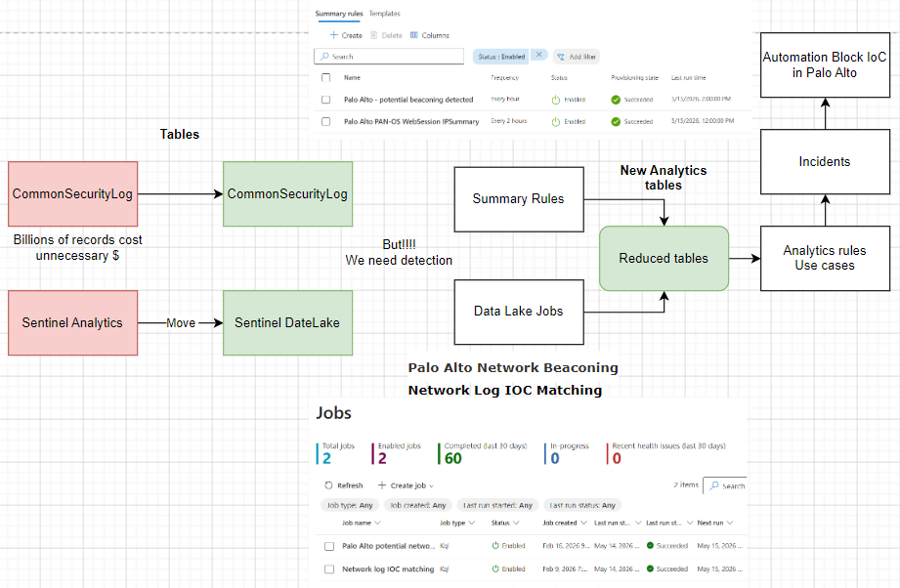
Task: Click the Enabled power icon for Palo Alto potential job
Action: coord(495,546)
